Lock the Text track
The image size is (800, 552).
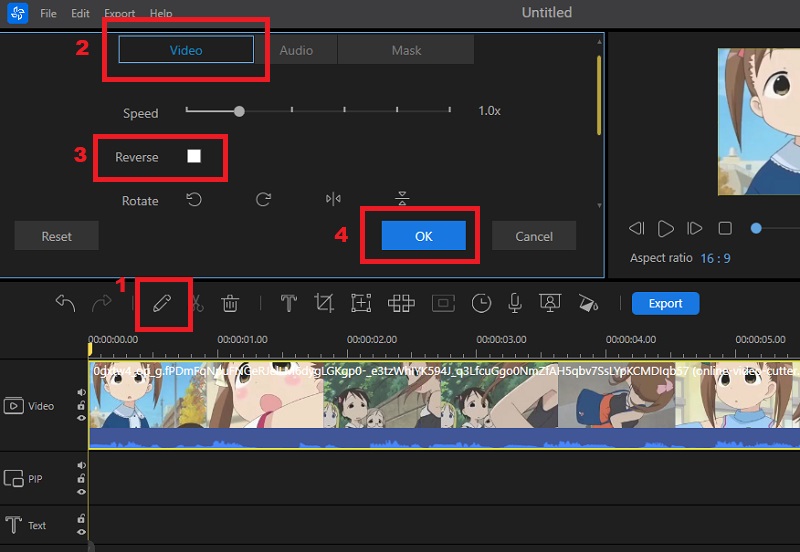point(81,518)
